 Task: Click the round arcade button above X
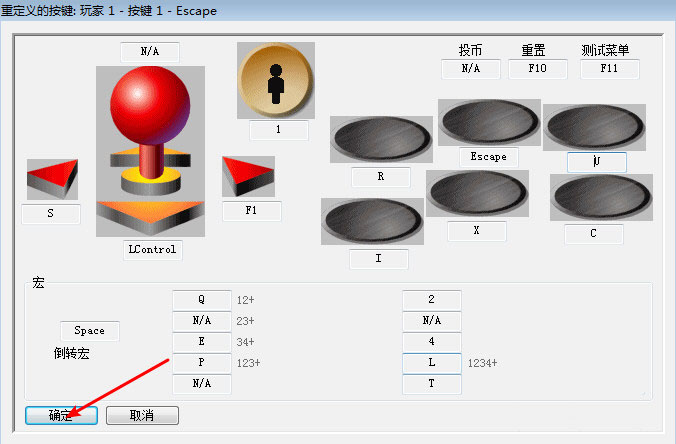(478, 193)
